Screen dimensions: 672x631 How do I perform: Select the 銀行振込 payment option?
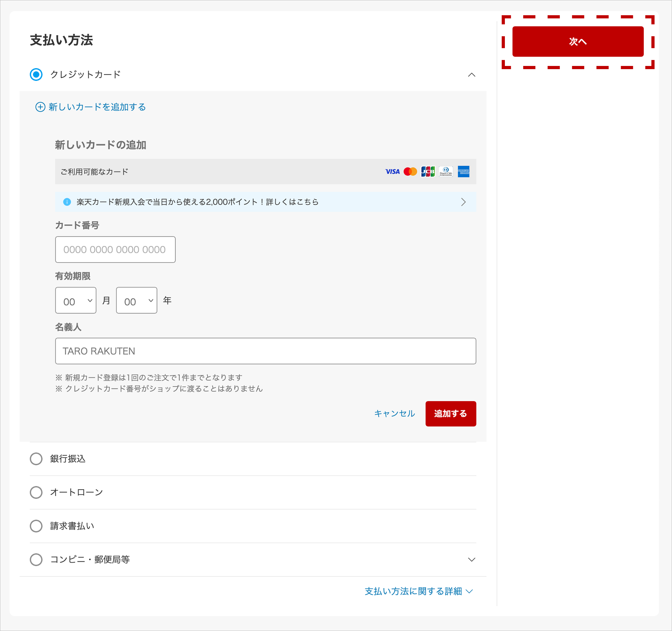[x=36, y=459]
